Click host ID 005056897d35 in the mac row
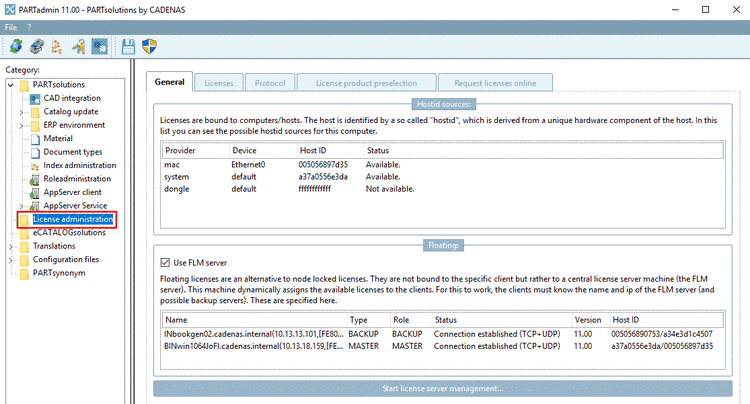Image resolution: width=750 pixels, height=404 pixels. pyautogui.click(x=323, y=164)
